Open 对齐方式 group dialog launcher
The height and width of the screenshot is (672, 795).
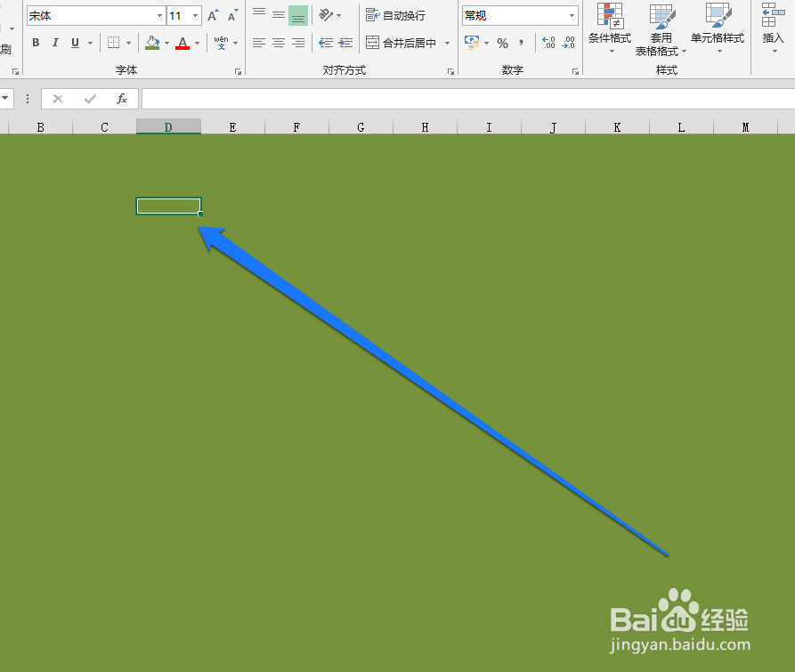click(x=450, y=71)
